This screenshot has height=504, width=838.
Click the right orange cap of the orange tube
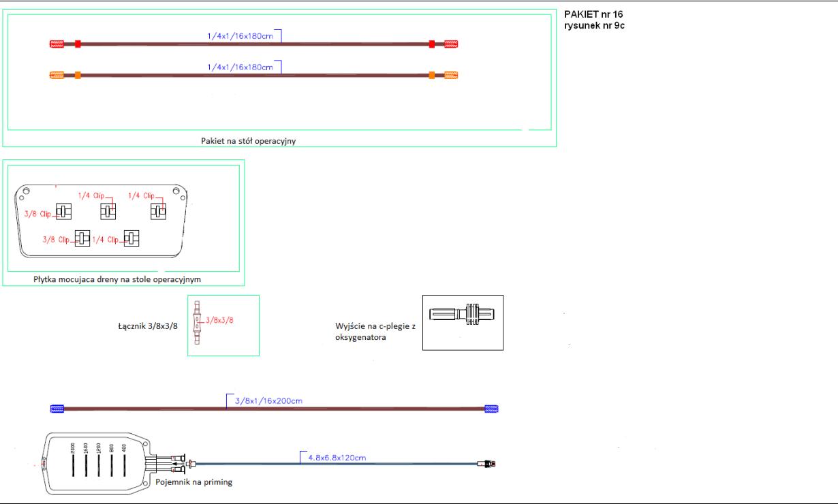click(451, 75)
